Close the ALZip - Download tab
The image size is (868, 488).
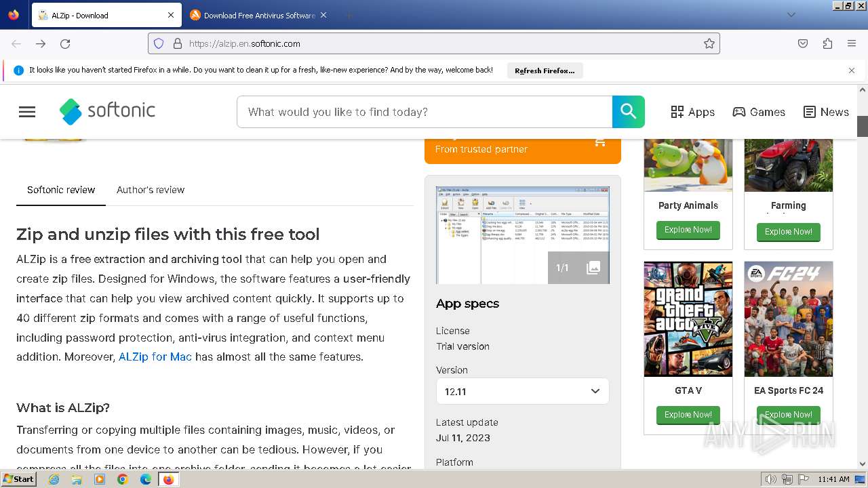(171, 15)
